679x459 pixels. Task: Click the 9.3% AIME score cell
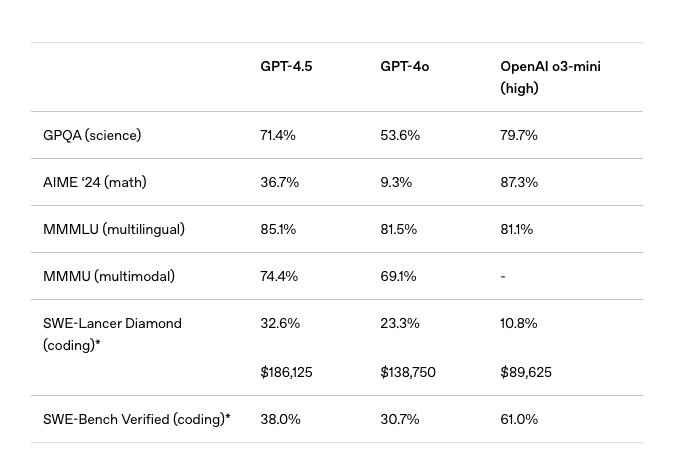point(396,182)
